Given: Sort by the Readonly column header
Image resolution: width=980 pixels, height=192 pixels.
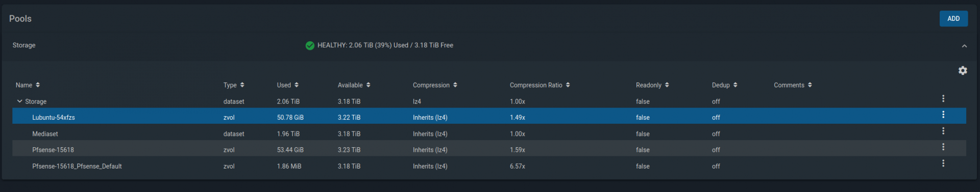Looking at the screenshot, I should pyautogui.click(x=652, y=85).
